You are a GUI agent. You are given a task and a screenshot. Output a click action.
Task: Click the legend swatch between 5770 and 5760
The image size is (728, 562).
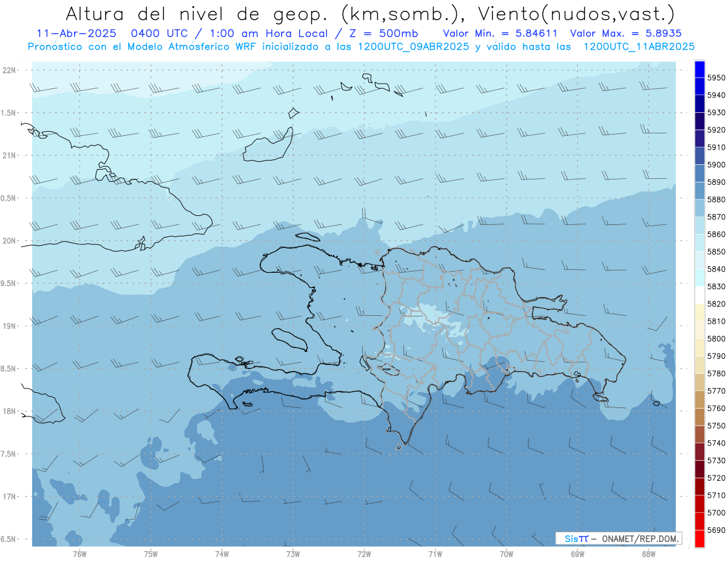699,399
